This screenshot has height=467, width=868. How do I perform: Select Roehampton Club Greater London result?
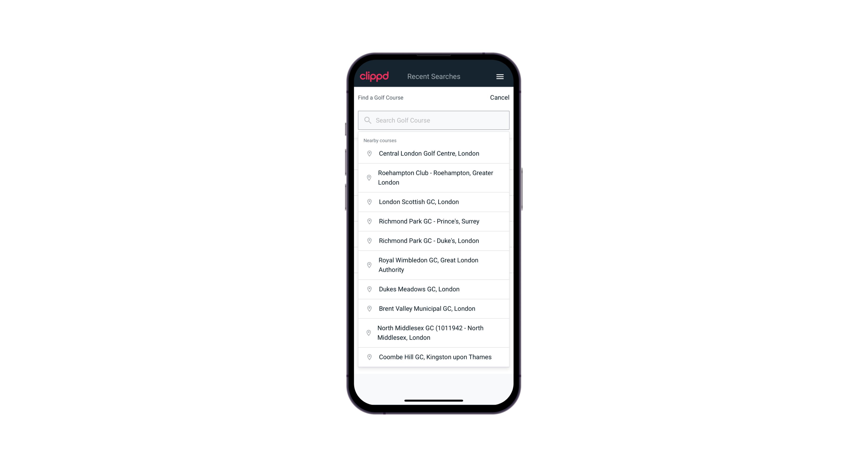coord(434,177)
